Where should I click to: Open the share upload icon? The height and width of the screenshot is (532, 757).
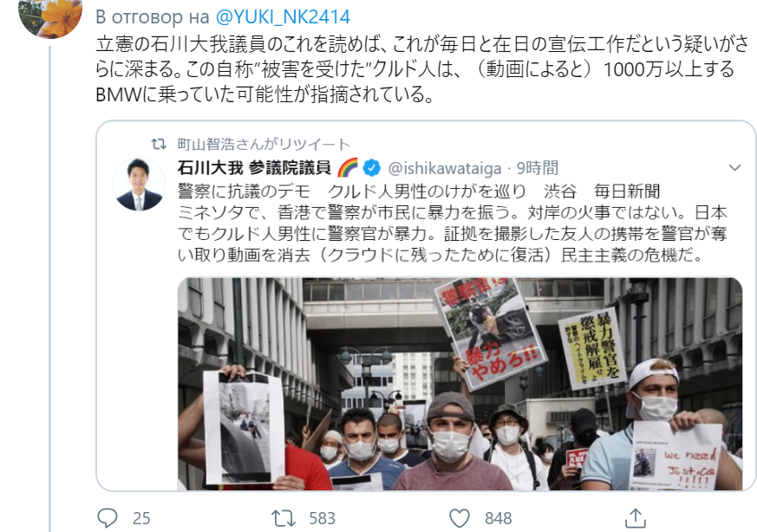pos(636,518)
